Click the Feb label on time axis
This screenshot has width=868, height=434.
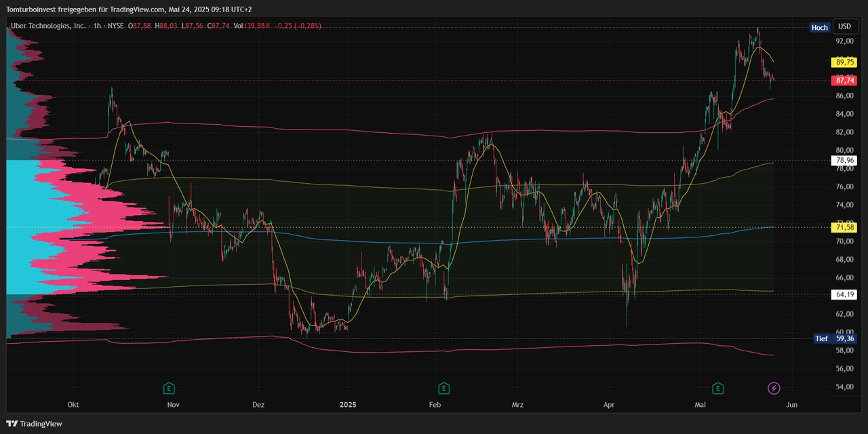[435, 405]
